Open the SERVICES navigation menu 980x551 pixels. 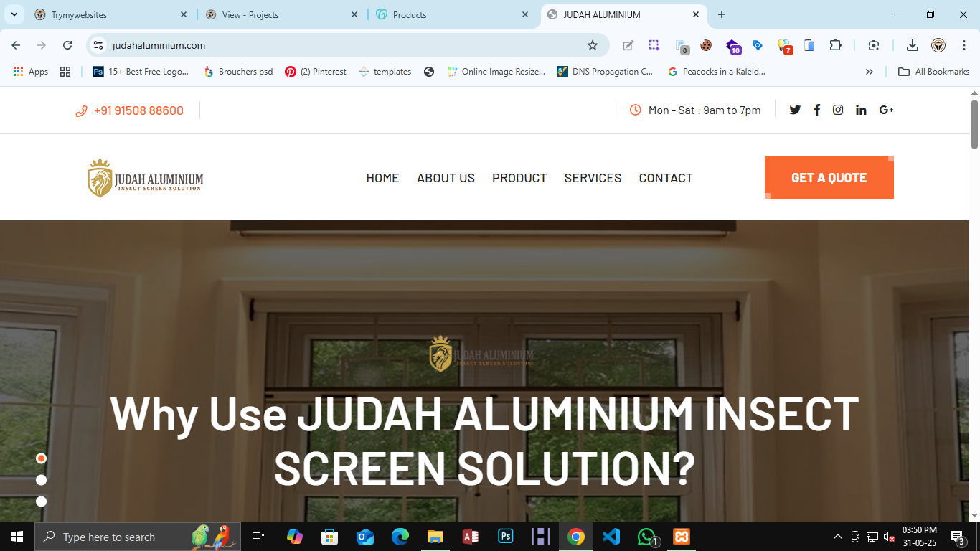point(593,177)
